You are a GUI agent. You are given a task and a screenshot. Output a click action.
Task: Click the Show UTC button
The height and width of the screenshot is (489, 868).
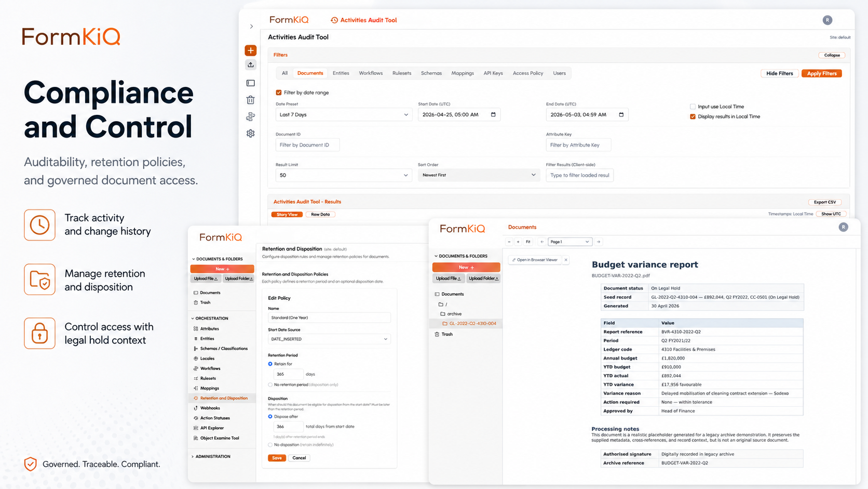pyautogui.click(x=831, y=214)
